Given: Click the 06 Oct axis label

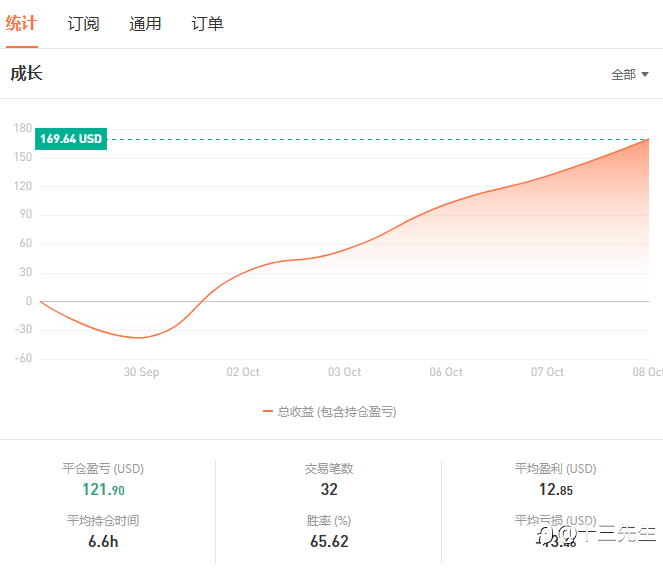Looking at the screenshot, I should point(446,372).
